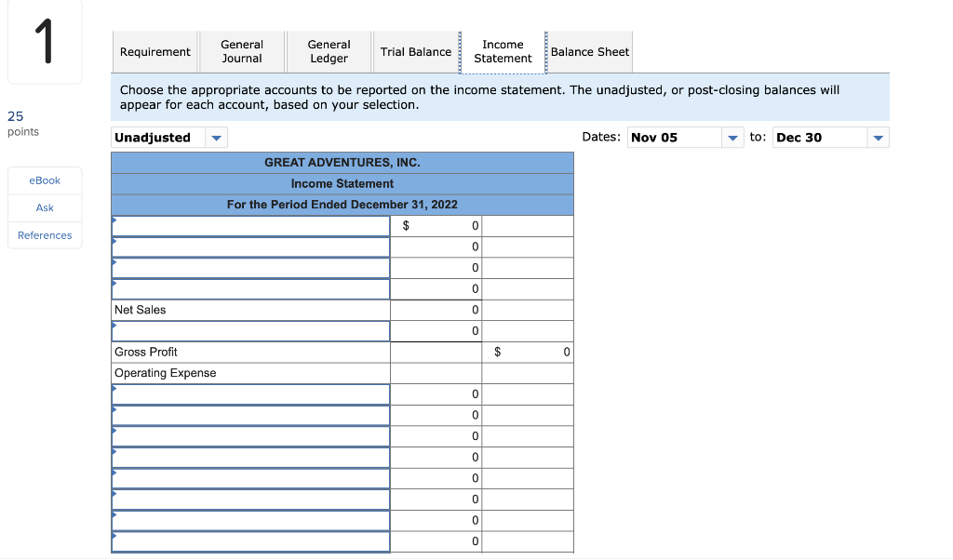Click the Ask link
Image resolution: width=953 pixels, height=560 pixels.
[44, 207]
